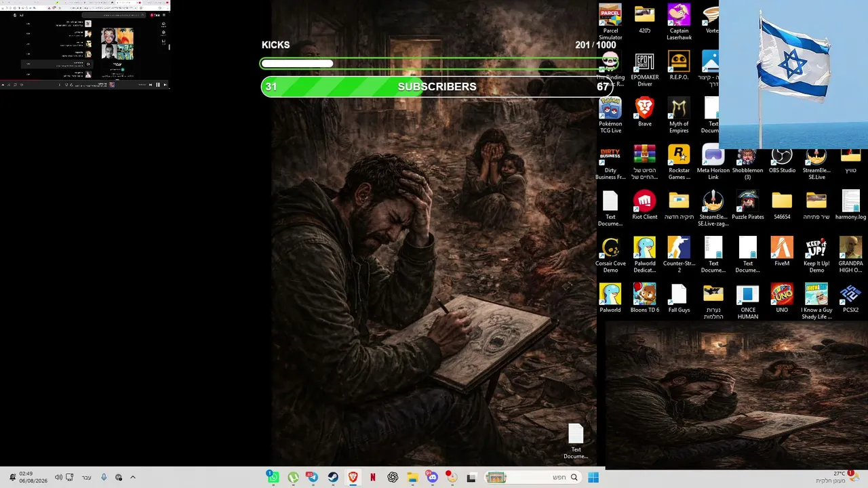The image size is (868, 488).
Task: Select the UNO game desktop icon
Action: [x=782, y=298]
